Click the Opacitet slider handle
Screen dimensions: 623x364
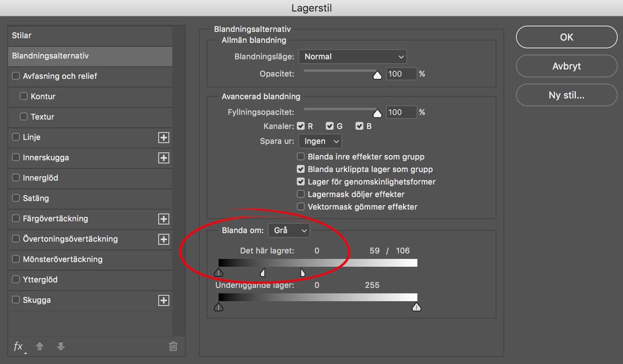click(377, 75)
